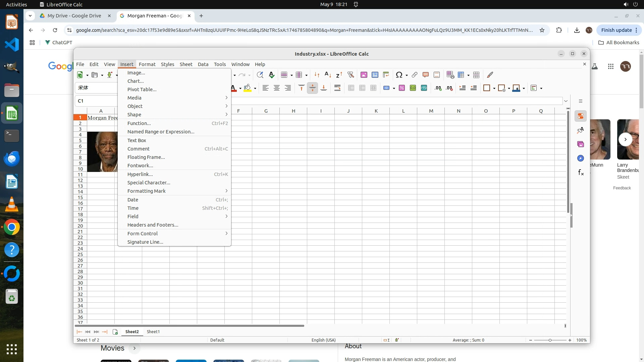Click the zoom slider handle
Image resolution: width=644 pixels, height=362 pixels.
tap(550, 340)
